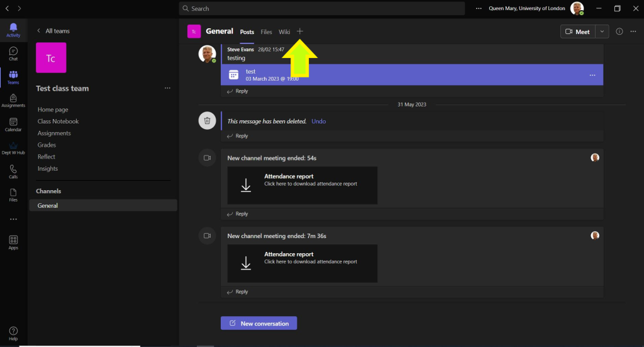Open the Apps store icon
Viewport: 644px width, 347px height.
coord(13,242)
